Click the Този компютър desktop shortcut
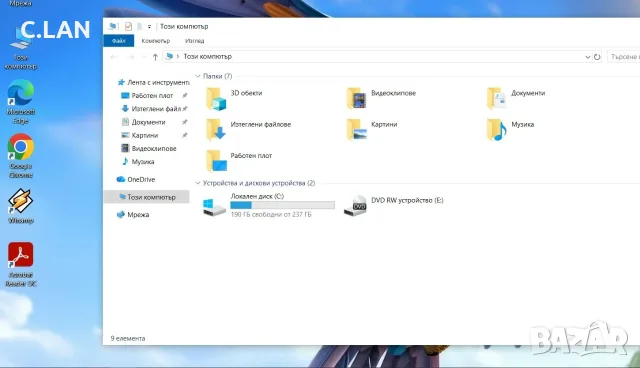Viewport: 640px width, 368px height. pyautogui.click(x=20, y=48)
